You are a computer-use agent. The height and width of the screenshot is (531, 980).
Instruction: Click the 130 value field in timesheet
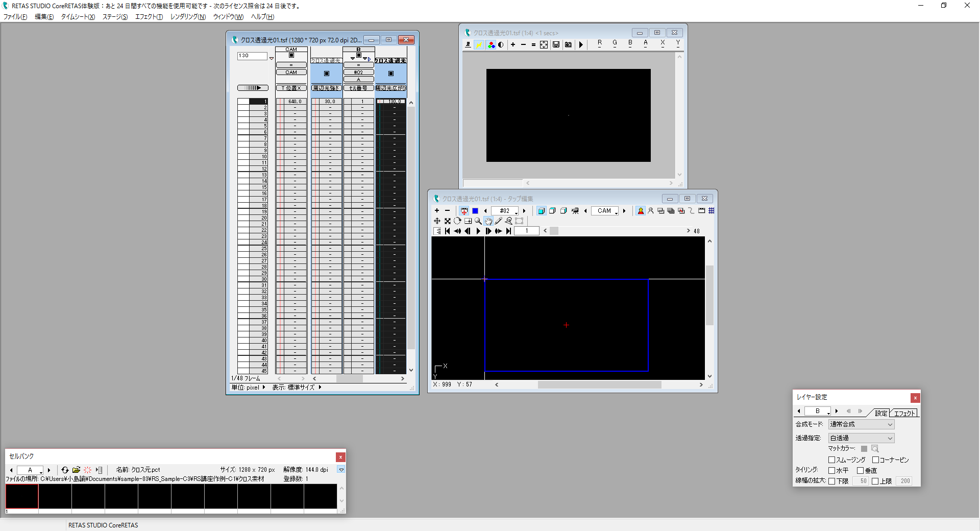tap(252, 56)
